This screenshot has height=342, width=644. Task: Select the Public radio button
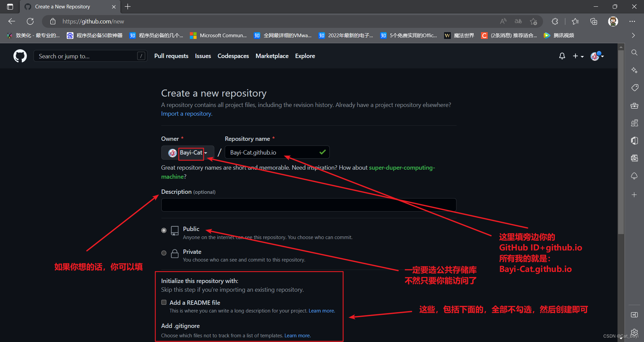pos(164,230)
